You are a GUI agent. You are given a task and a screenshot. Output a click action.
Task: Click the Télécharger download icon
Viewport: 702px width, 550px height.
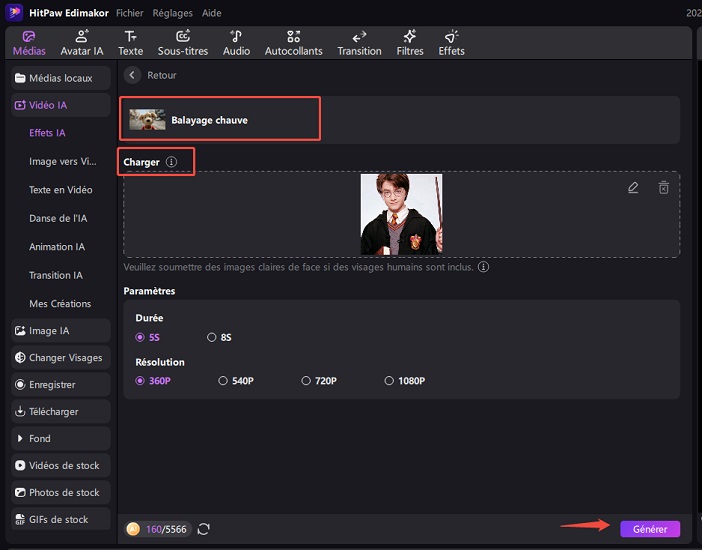(x=20, y=411)
